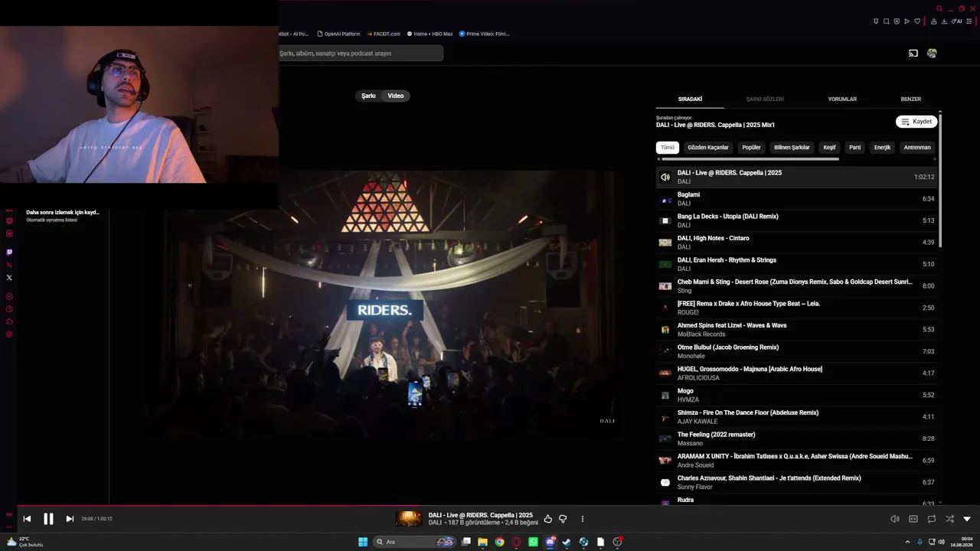Pause the playing DALI track
The width and height of the screenshot is (980, 551).
coord(48,519)
